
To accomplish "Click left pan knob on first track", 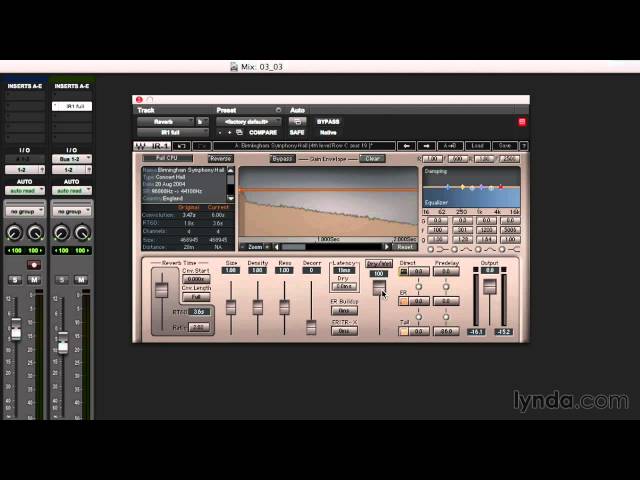I will 14,232.
